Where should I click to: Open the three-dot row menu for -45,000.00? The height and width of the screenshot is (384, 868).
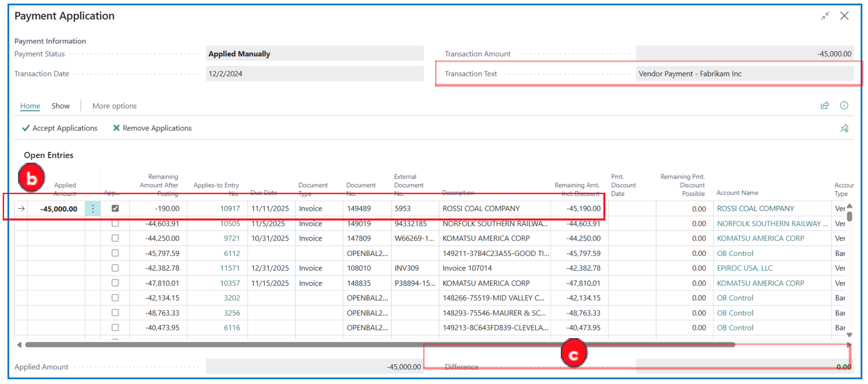tap(93, 209)
